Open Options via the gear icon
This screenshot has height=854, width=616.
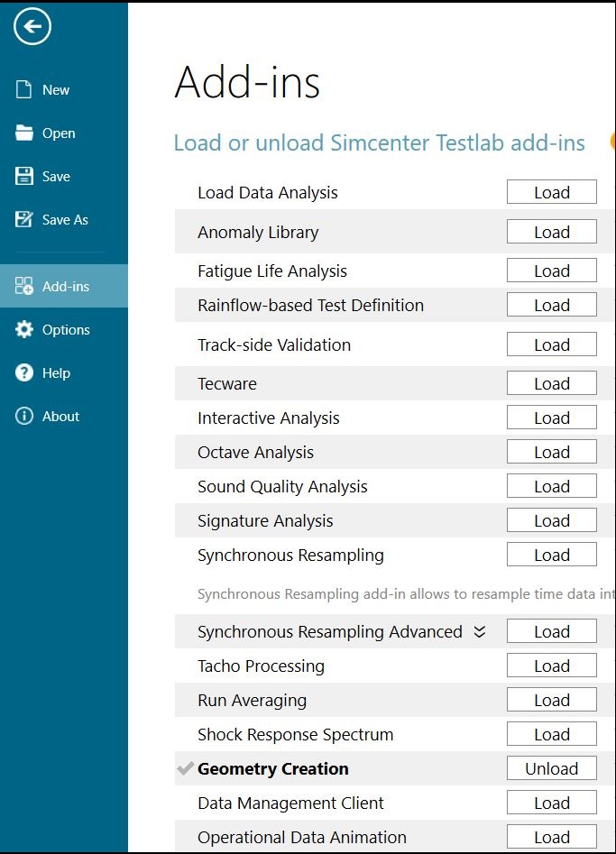(24, 329)
